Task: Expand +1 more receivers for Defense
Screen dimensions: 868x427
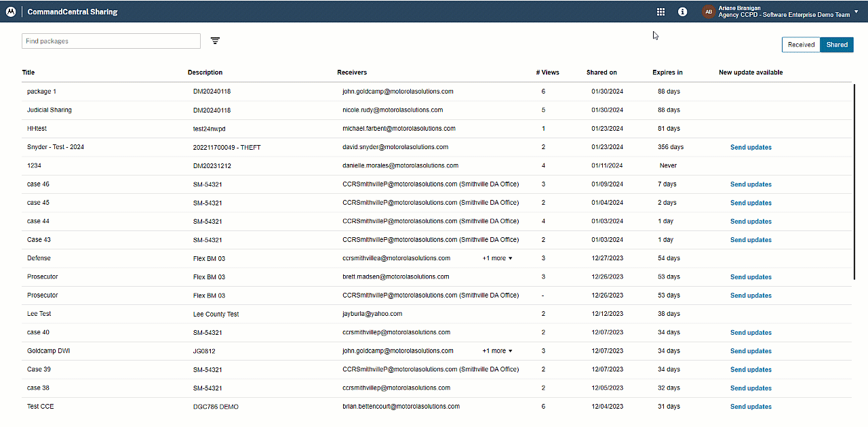Action: click(x=497, y=258)
